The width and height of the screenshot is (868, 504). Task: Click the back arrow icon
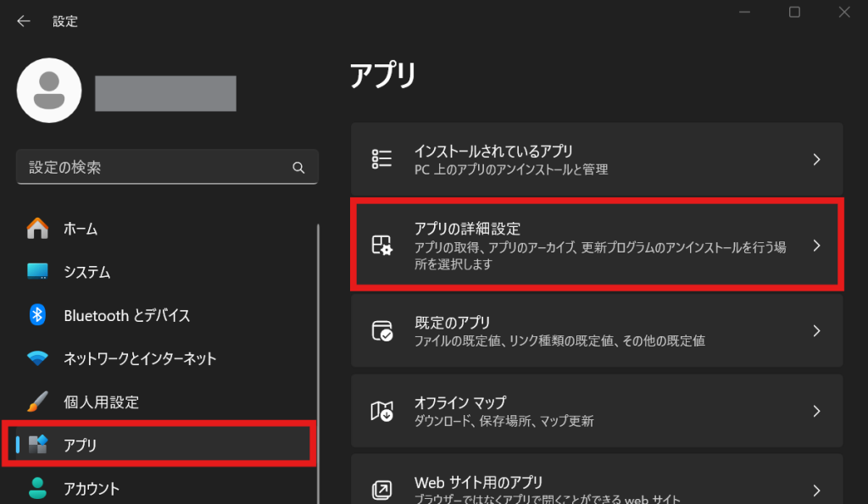tap(23, 21)
